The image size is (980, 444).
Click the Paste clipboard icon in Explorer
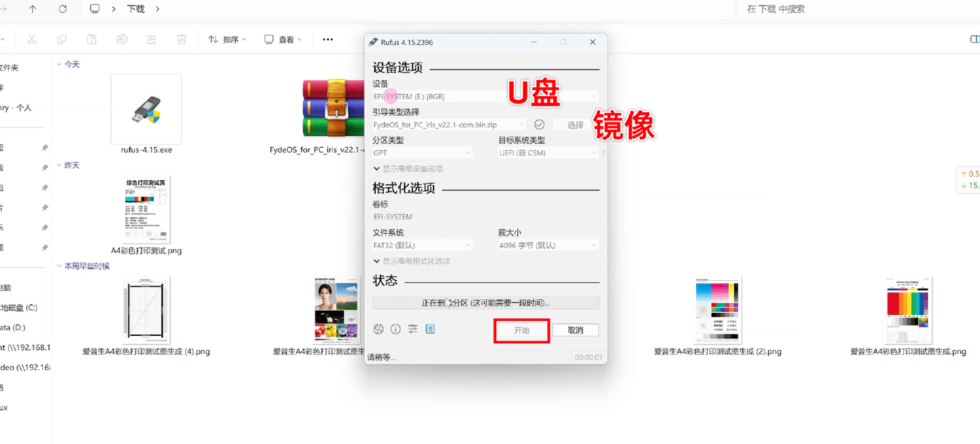92,39
